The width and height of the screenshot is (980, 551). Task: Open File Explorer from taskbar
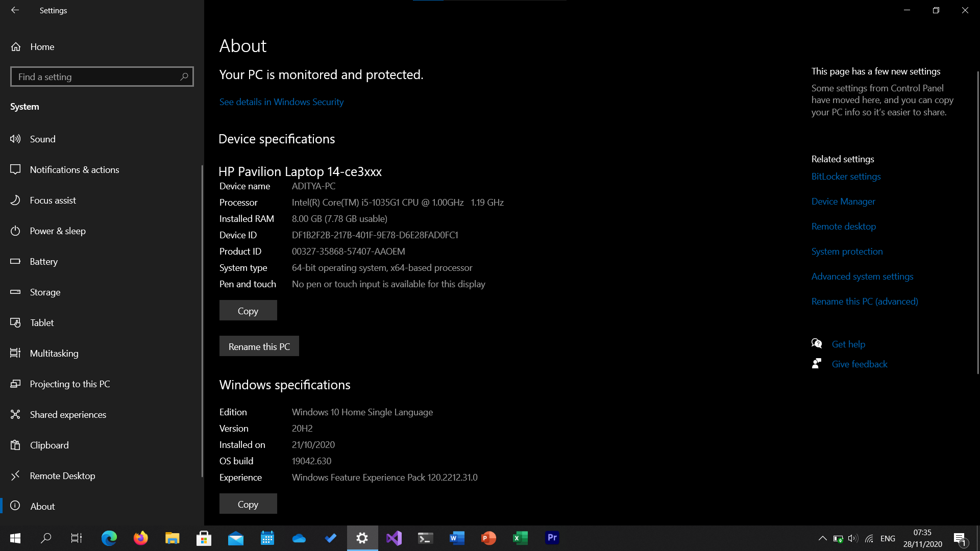click(x=172, y=538)
